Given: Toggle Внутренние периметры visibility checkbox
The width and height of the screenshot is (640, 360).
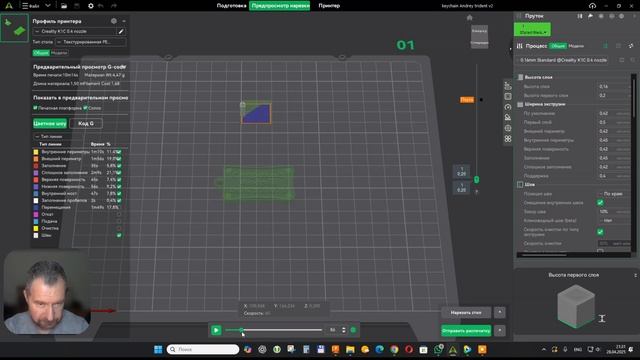Looking at the screenshot, I should (119, 152).
